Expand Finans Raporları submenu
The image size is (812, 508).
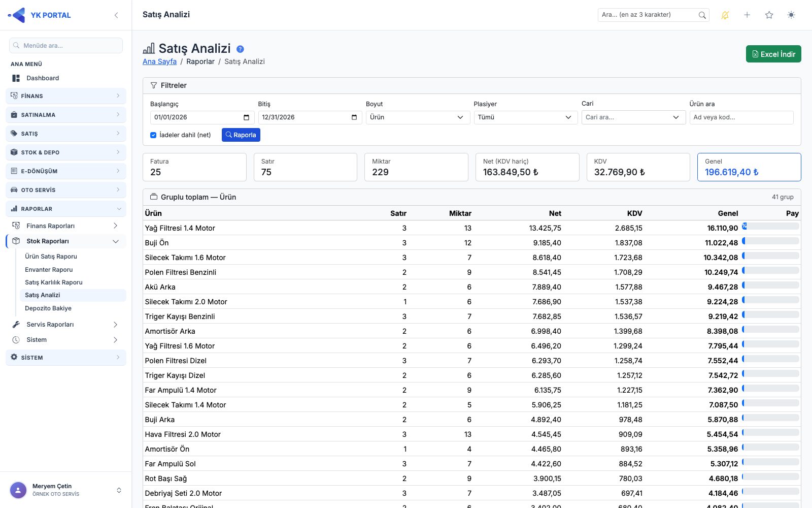[x=66, y=226]
